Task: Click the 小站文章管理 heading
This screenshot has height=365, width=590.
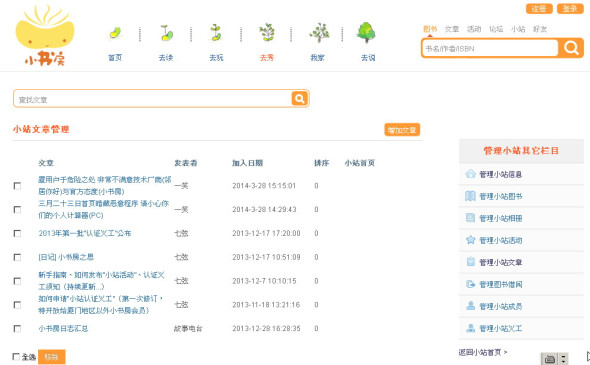Action: point(41,129)
